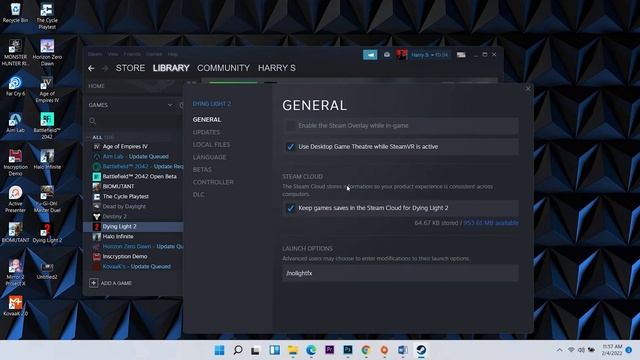This screenshot has width=640, height=360.
Task: Uncheck Keep games saves in Steam Cloud
Action: pos(291,208)
